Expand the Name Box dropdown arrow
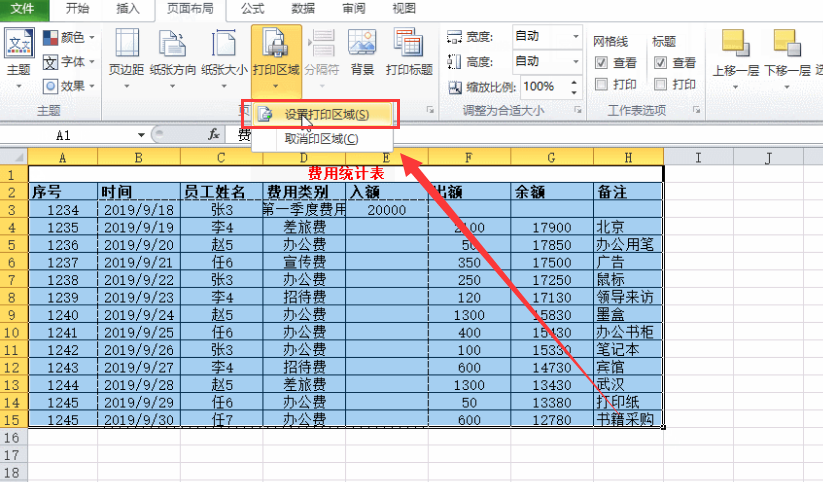Screen dimensions: 823x482 point(141,135)
